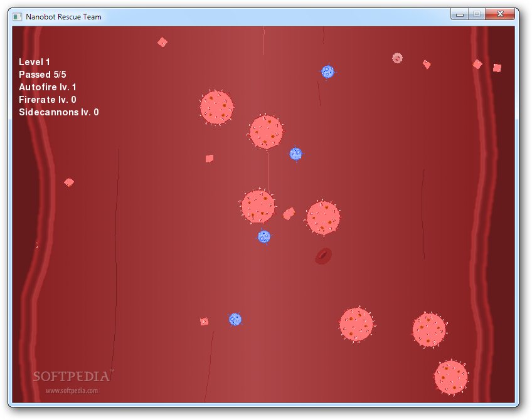This screenshot has width=532, height=420.
Task: Click the small pink diamond fragment at the top
Action: click(x=162, y=42)
